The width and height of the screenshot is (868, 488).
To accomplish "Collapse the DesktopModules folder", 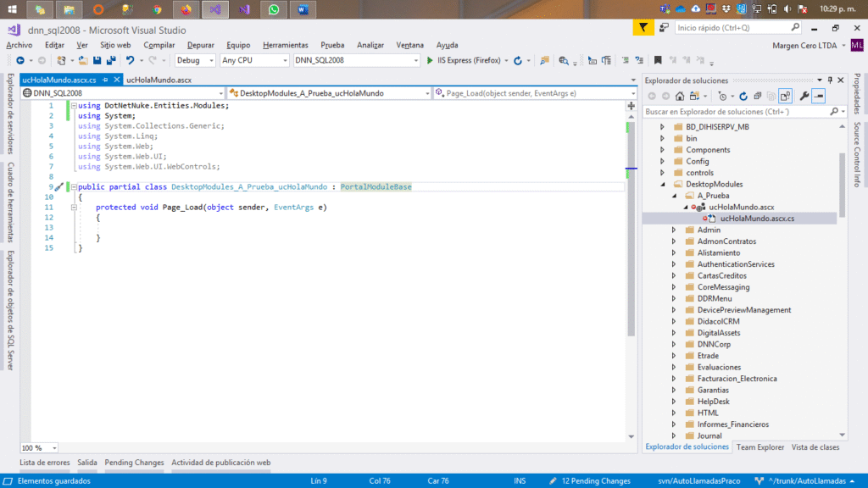I will (x=663, y=184).
